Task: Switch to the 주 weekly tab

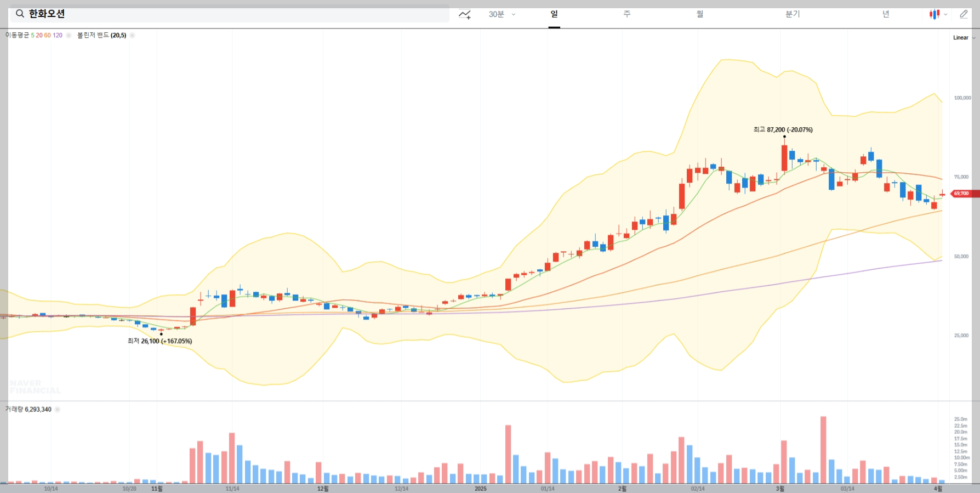Action: click(627, 14)
